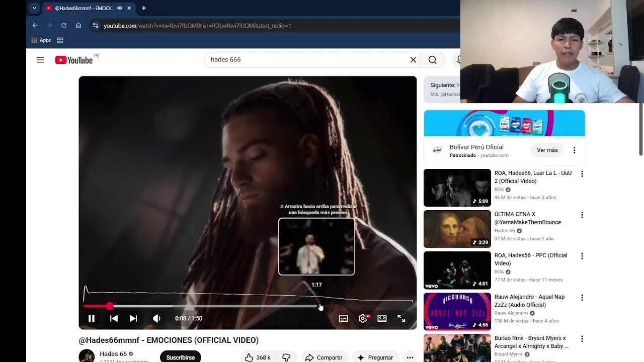644x362 pixels.
Task: Clear the search box text
Action: point(413,60)
